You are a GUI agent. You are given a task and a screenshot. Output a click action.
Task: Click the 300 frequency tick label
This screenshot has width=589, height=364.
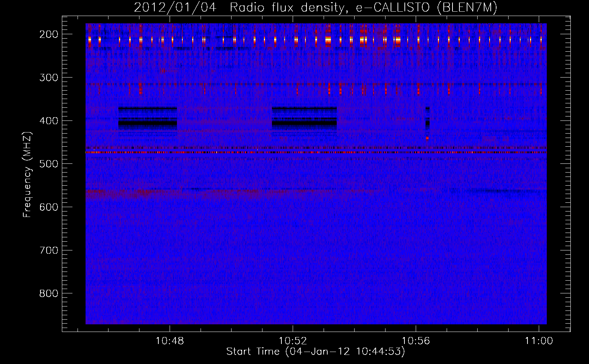coord(49,78)
